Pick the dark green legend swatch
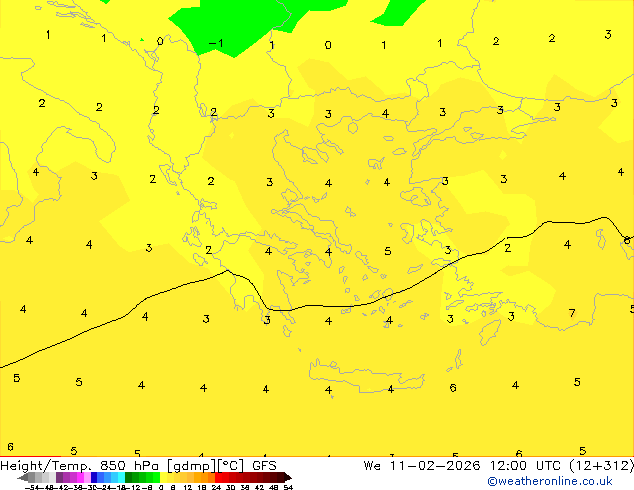Image resolution: width=634 pixels, height=490 pixels. pos(129,477)
